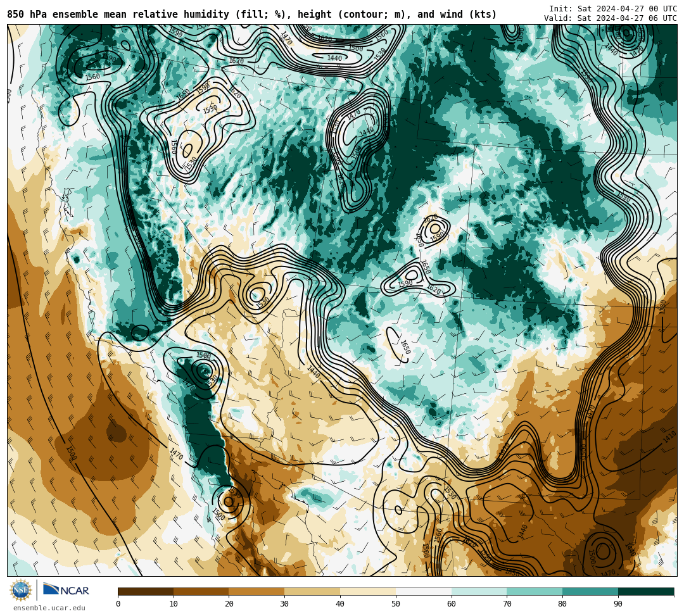
Task: Select the Valid time label
Action: (x=611, y=18)
